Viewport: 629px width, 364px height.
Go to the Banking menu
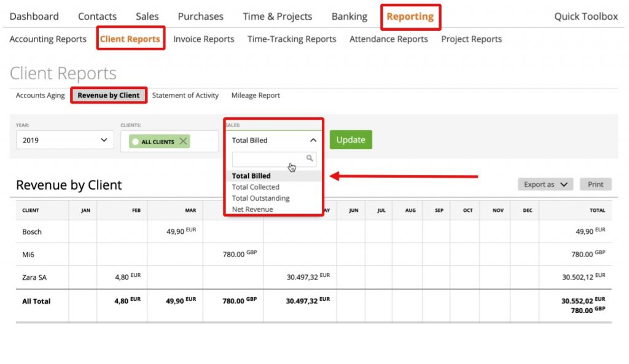click(x=349, y=16)
